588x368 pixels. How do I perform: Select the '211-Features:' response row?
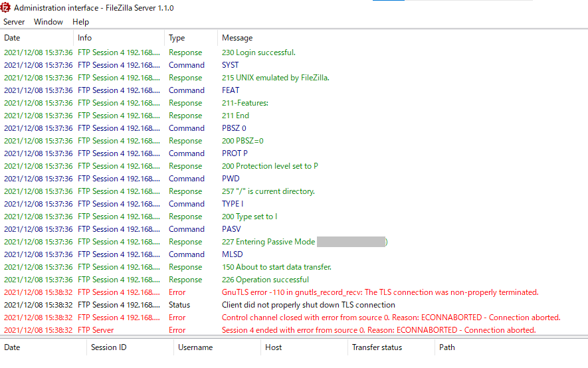[x=294, y=103]
